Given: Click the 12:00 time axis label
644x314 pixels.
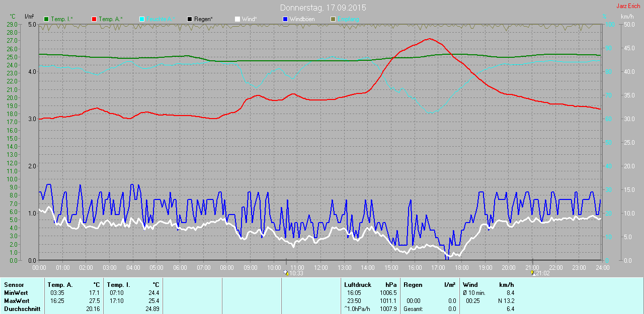Looking at the screenshot, I should click(321, 267).
